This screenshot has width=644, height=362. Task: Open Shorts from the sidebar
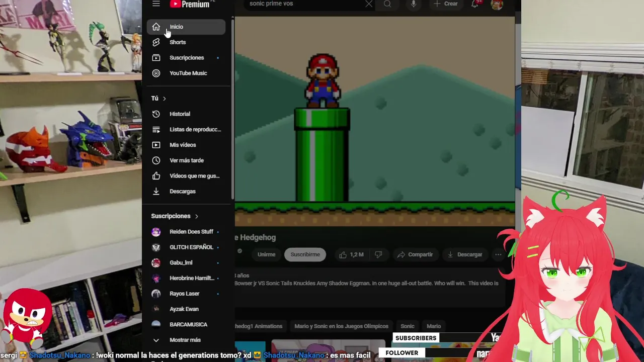186,42
